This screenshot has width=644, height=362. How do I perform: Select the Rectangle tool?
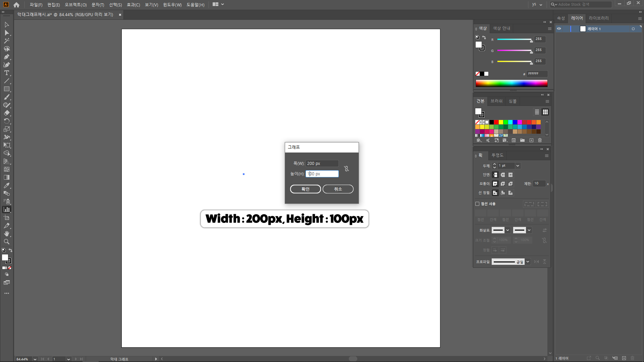(6, 89)
